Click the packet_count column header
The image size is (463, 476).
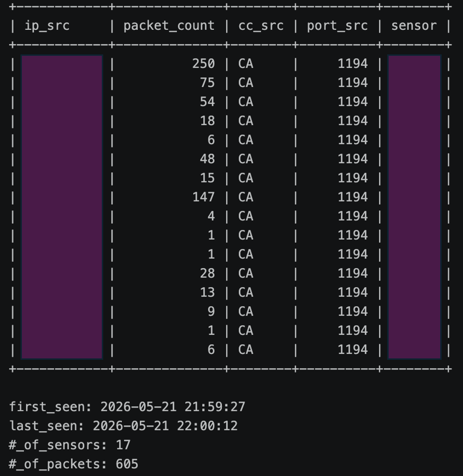click(x=169, y=26)
